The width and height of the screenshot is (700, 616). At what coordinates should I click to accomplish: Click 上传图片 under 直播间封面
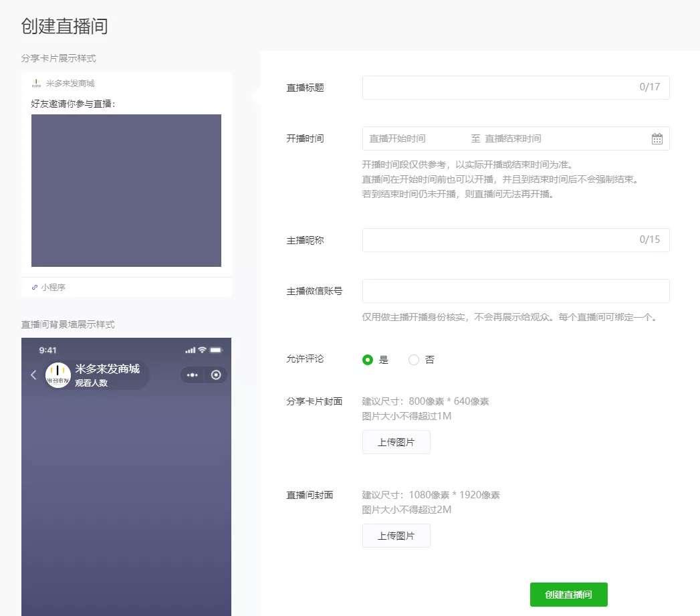(x=396, y=535)
